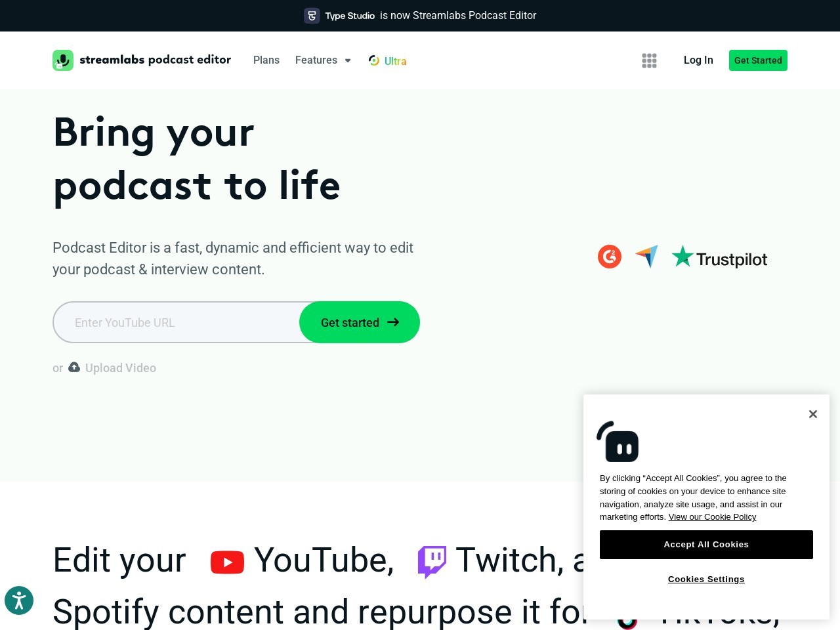Click the upload cloud icon
The height and width of the screenshot is (630, 840).
(x=74, y=367)
